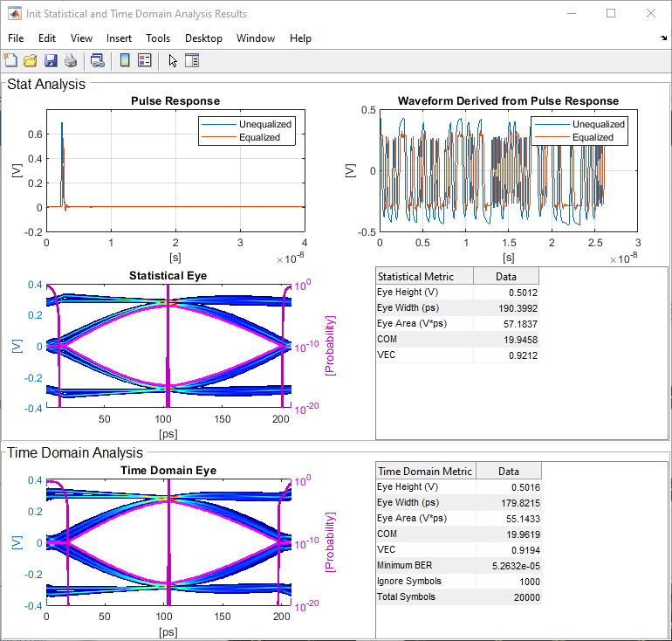Viewport: 672px width, 641px height.
Task: Expand the Tools menu
Action: (x=158, y=38)
